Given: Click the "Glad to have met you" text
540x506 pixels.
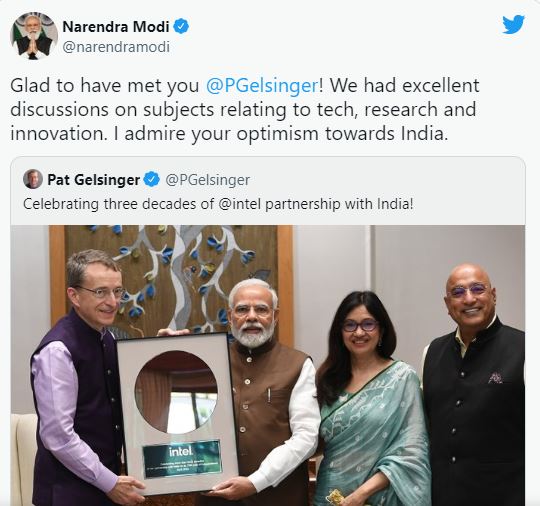Looking at the screenshot, I should (x=105, y=85).
